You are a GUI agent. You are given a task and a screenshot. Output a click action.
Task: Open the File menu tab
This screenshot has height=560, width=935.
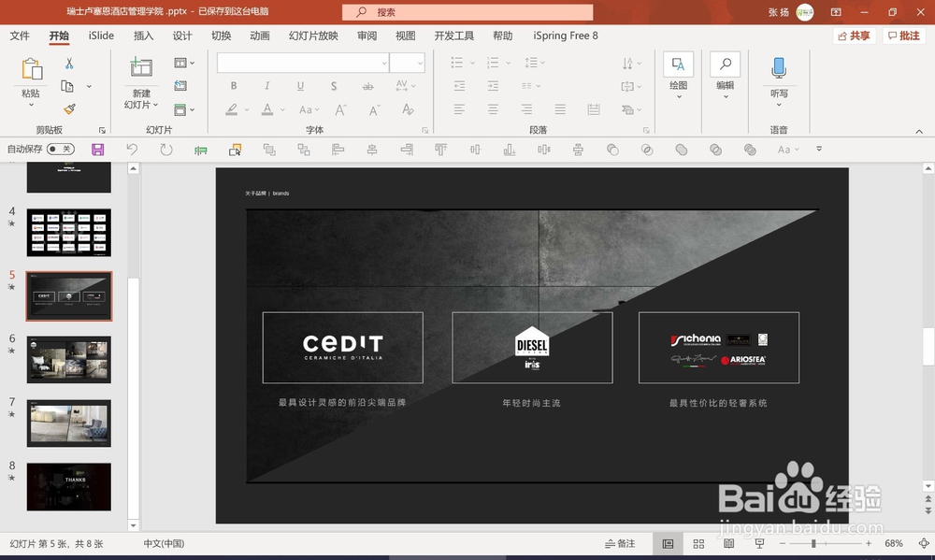coord(20,36)
